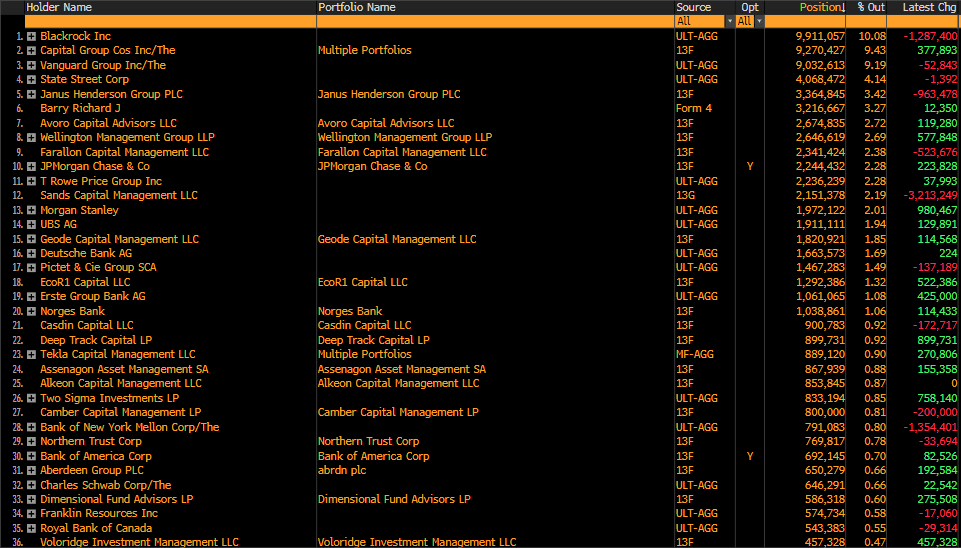
Task: Select the Barry Richard J holder row
Action: click(81, 109)
